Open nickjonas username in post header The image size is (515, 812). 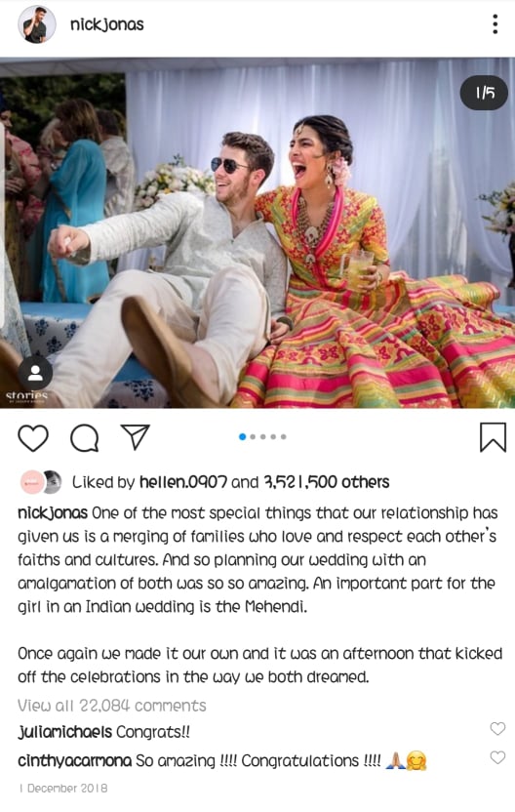coord(107,24)
